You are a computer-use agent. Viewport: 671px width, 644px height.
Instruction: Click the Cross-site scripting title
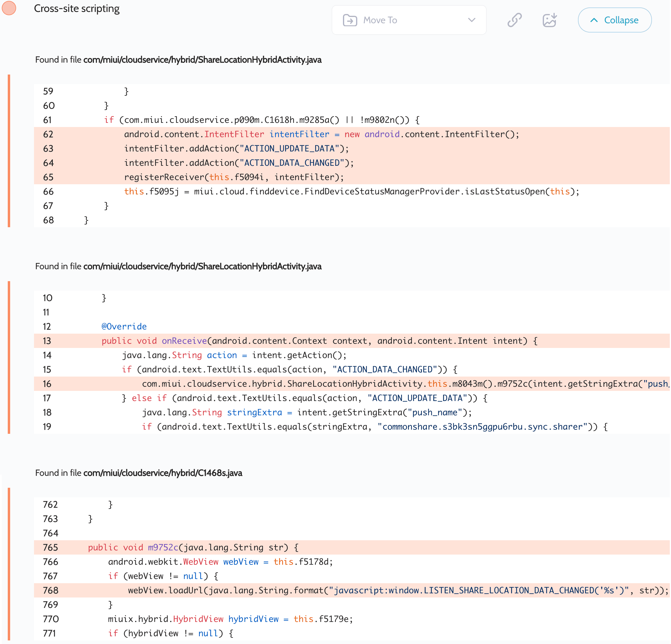77,9
